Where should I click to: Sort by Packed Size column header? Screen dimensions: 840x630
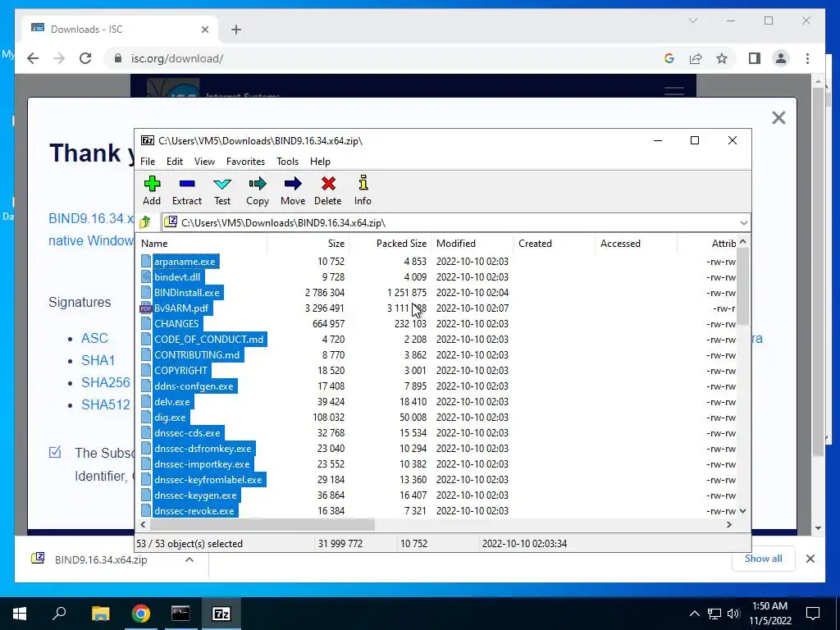pyautogui.click(x=390, y=244)
